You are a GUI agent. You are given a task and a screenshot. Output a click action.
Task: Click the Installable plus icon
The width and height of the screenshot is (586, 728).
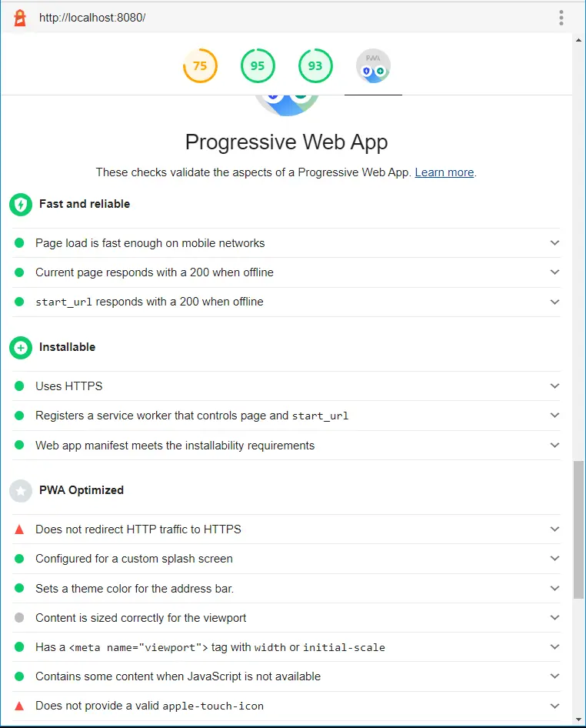pos(21,348)
